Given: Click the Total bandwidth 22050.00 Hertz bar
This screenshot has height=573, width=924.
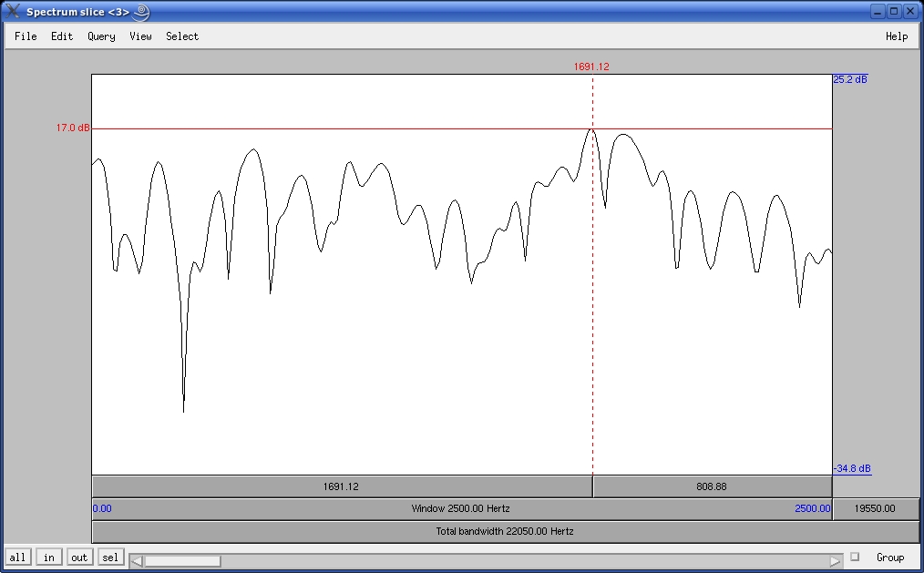Looking at the screenshot, I should tap(505, 531).
